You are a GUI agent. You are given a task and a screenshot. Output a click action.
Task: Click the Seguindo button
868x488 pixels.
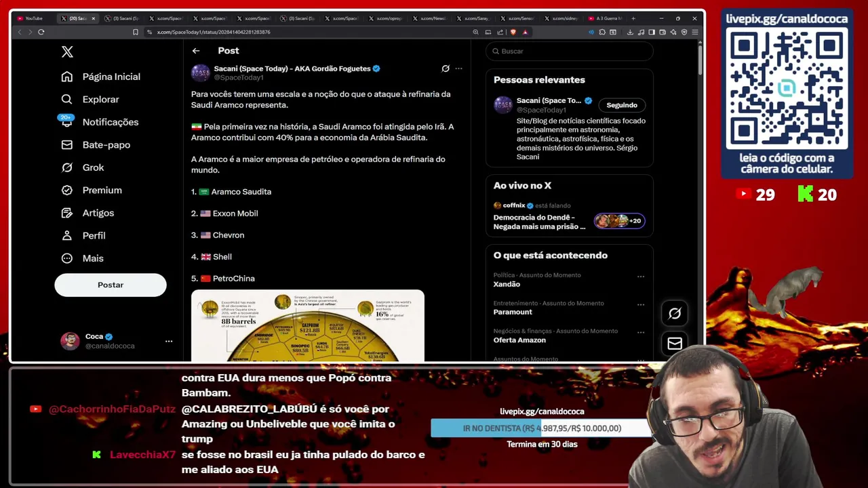point(622,105)
